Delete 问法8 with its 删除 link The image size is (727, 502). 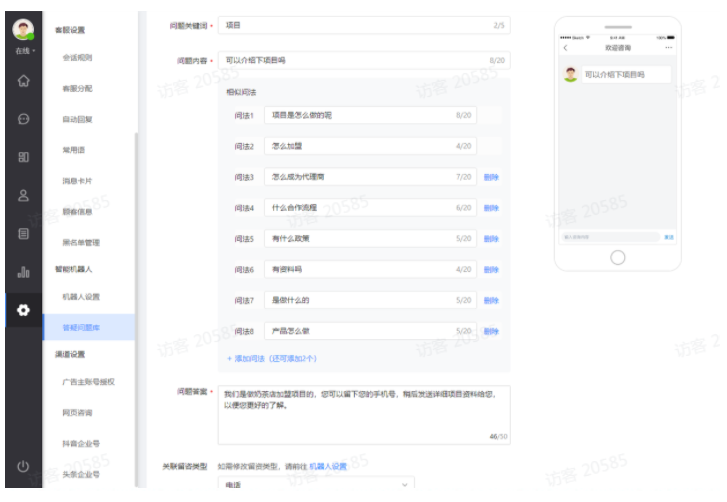(x=491, y=331)
